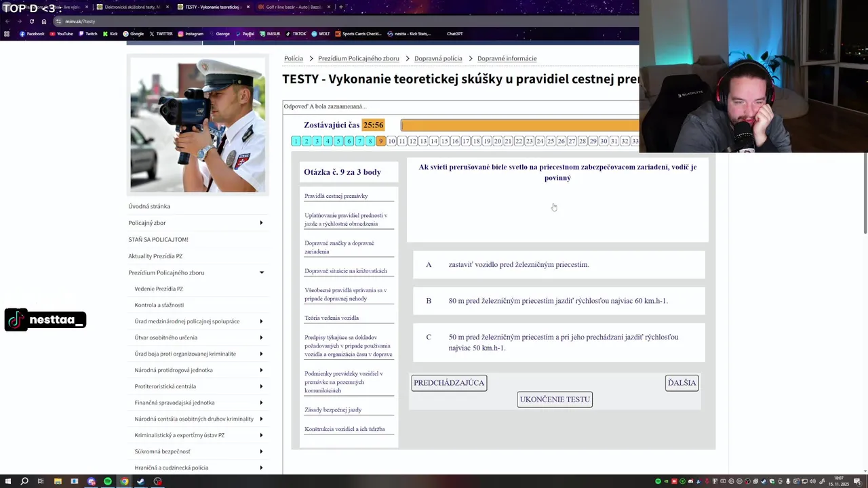The height and width of the screenshot is (488, 868).
Task: Open Polícia breadcrumb link
Action: pos(294,58)
